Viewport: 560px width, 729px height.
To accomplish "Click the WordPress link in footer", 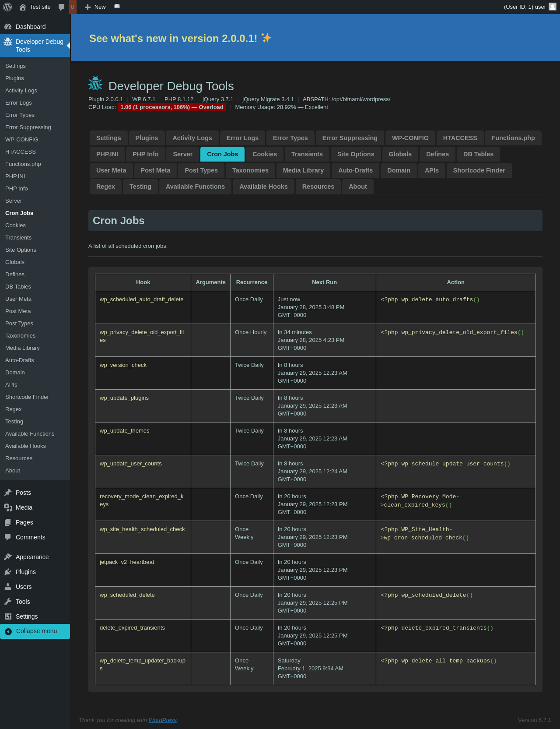I will [x=162, y=720].
